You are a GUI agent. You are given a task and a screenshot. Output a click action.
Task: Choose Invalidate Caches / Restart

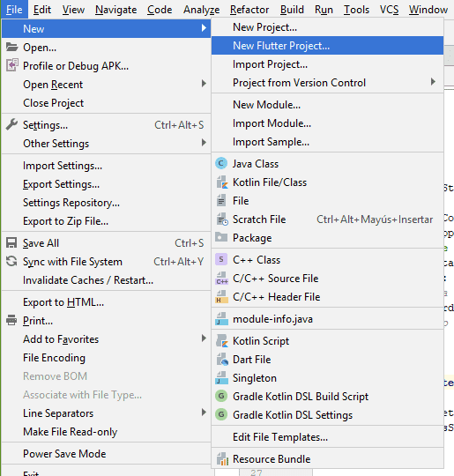tap(106, 280)
